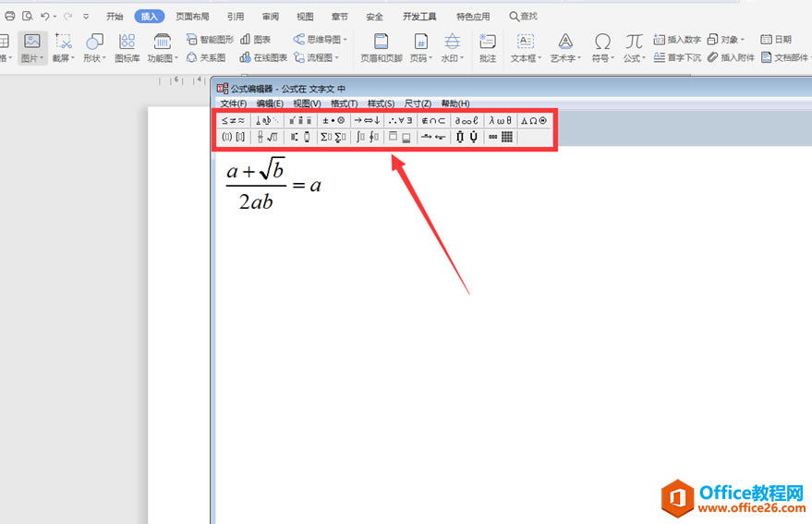The width and height of the screenshot is (812, 524).
Task: Click 智能图形 smart graphics button
Action: click(x=211, y=40)
